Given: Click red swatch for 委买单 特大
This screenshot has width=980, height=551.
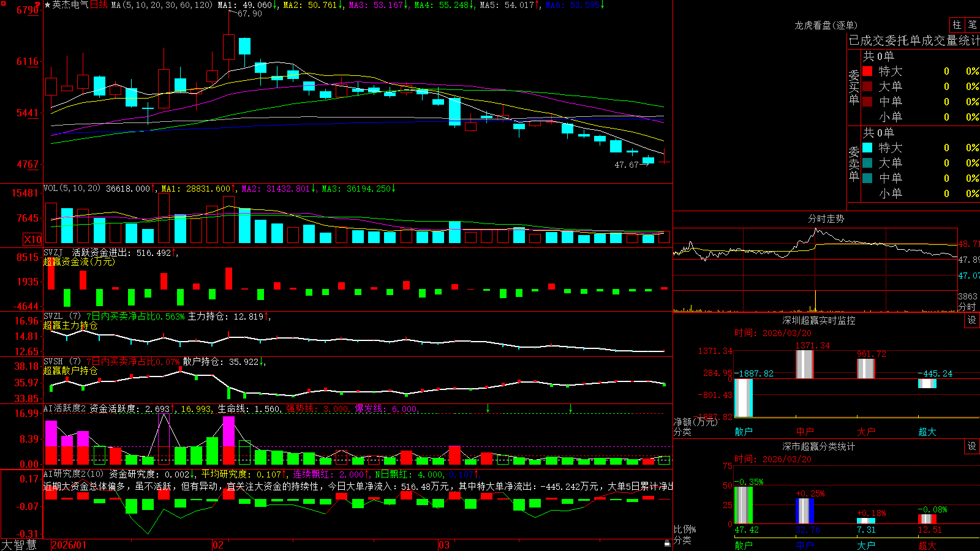Looking at the screenshot, I should coord(867,71).
